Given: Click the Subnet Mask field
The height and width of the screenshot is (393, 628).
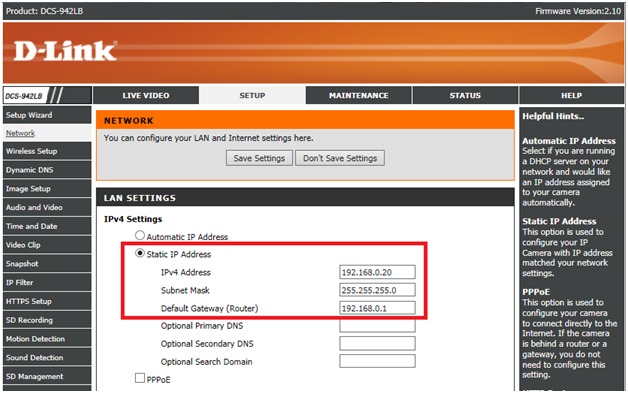Looking at the screenshot, I should tap(377, 290).
